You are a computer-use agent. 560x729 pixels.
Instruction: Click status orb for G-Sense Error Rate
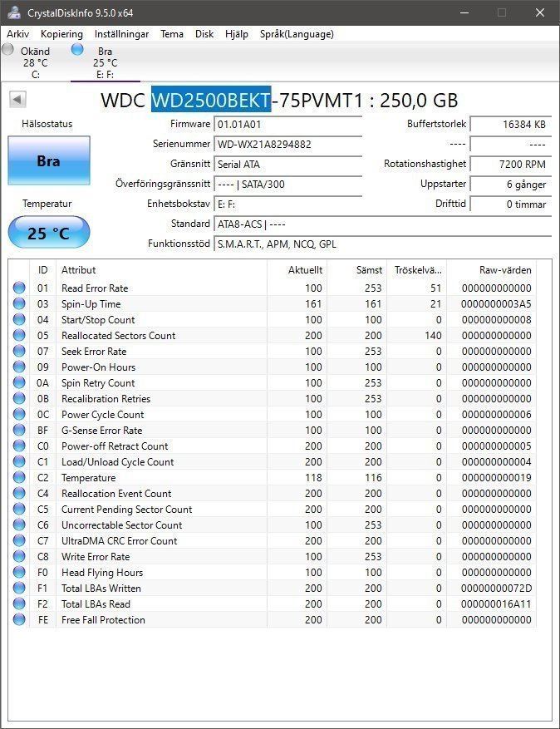tap(19, 430)
